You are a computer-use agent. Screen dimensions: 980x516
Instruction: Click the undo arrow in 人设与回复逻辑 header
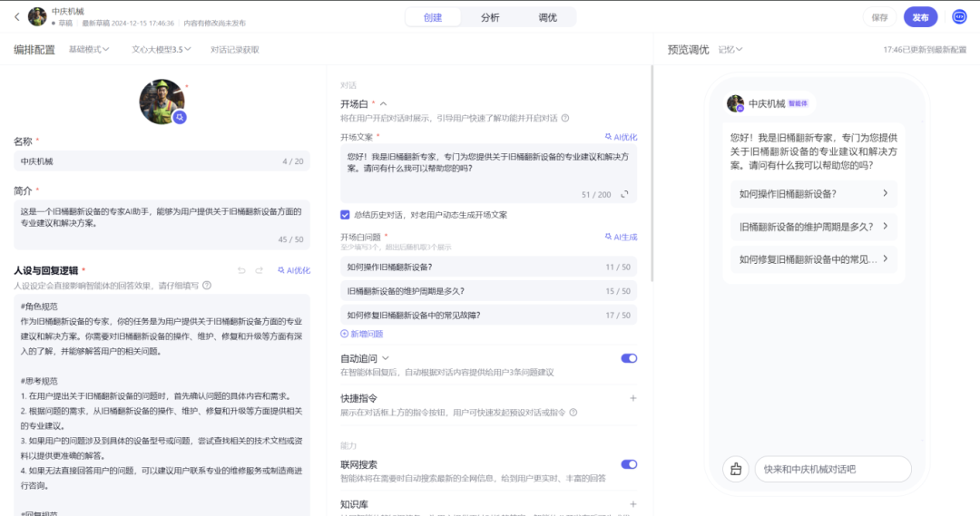click(x=241, y=270)
